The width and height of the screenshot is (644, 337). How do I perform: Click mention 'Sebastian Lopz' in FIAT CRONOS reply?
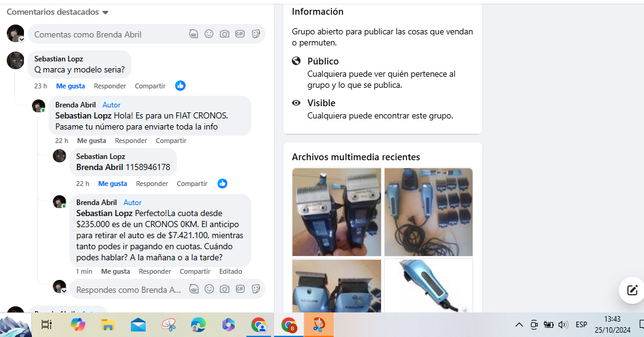84,115
